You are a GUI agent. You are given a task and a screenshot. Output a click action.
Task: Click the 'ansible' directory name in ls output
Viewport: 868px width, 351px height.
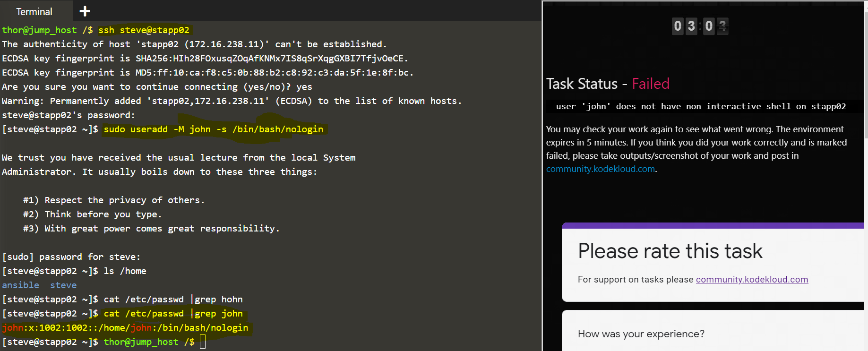[x=20, y=285]
